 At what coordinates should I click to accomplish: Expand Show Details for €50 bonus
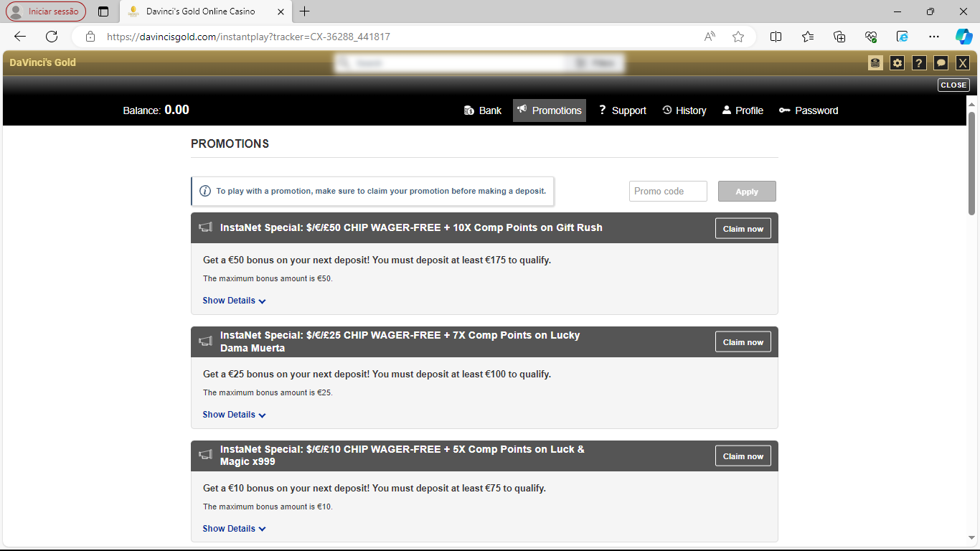(x=234, y=301)
